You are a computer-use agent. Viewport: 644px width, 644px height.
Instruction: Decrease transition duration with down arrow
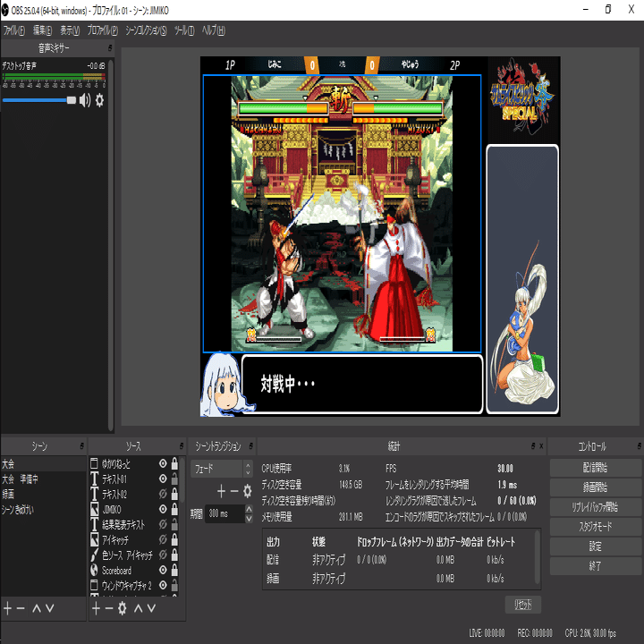tap(249, 518)
